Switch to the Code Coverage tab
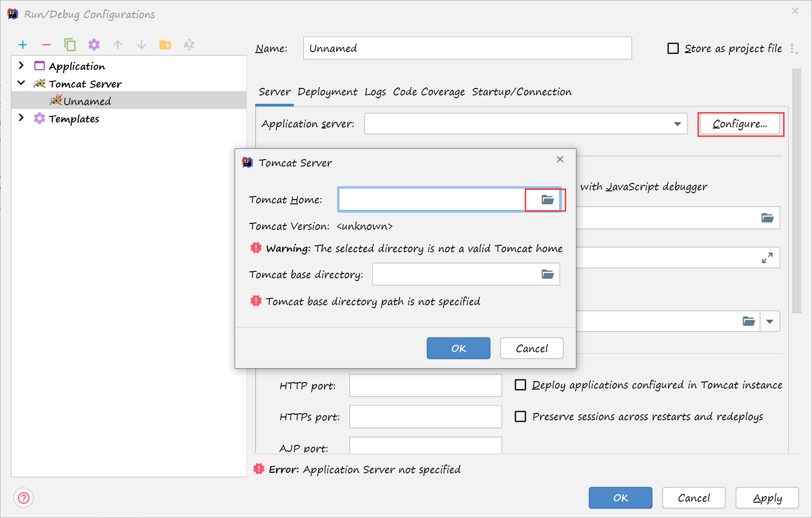Image resolution: width=812 pixels, height=518 pixels. click(429, 92)
